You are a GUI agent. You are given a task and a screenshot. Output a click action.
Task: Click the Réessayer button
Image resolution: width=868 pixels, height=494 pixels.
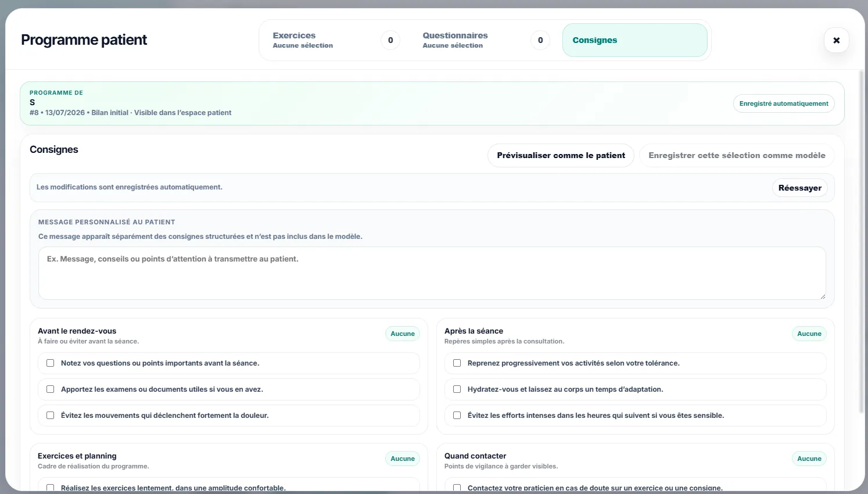(x=799, y=188)
